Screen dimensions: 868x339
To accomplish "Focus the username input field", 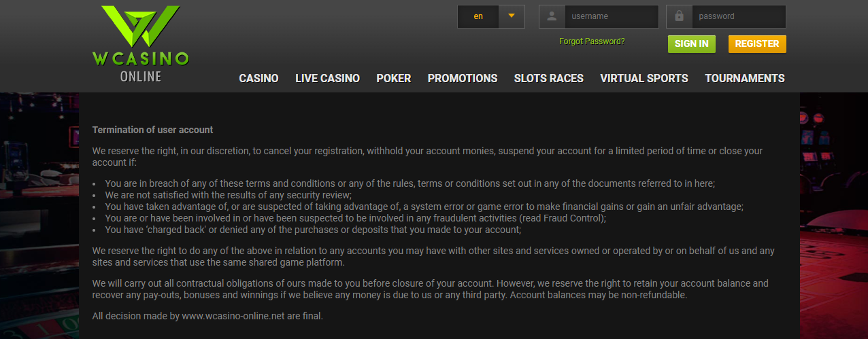I will 612,16.
